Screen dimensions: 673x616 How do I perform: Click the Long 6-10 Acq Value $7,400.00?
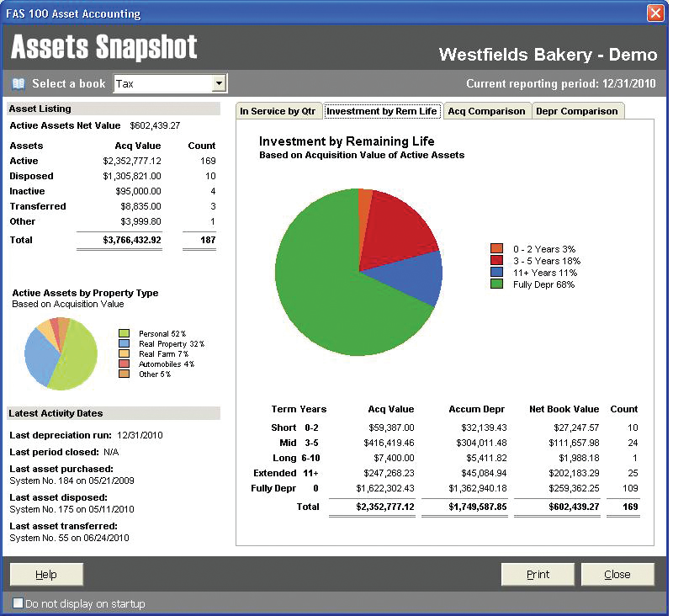point(394,458)
